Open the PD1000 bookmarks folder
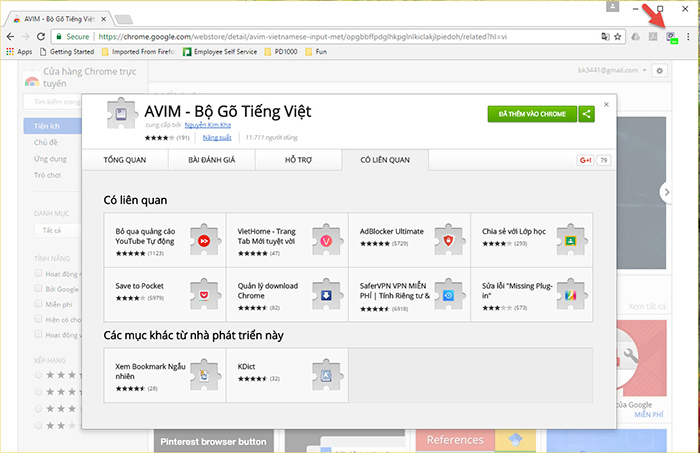Screen dimensions: 700x453 pyautogui.click(x=281, y=52)
